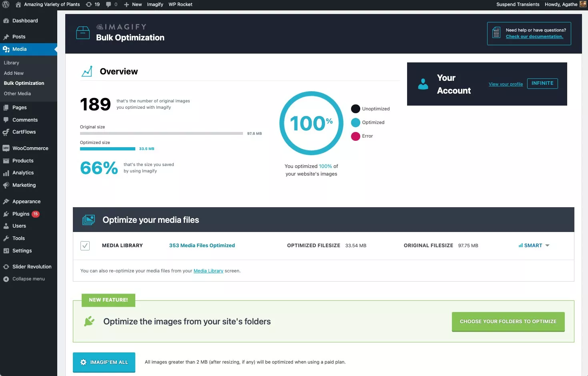Viewport: 588px width, 376px height.
Task: Click Agathe's profile avatar thumbnail
Action: click(583, 4)
